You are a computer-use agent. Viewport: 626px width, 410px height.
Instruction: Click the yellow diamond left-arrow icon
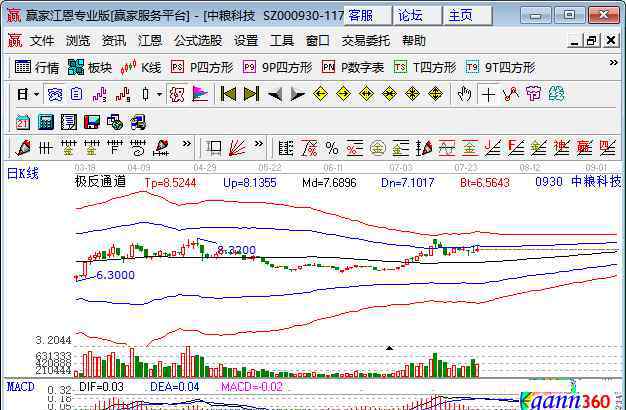click(320, 95)
